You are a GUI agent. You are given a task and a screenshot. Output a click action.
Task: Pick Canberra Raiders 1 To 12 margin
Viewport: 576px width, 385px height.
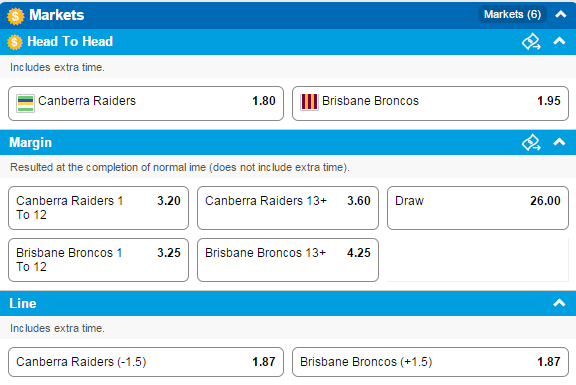point(98,208)
